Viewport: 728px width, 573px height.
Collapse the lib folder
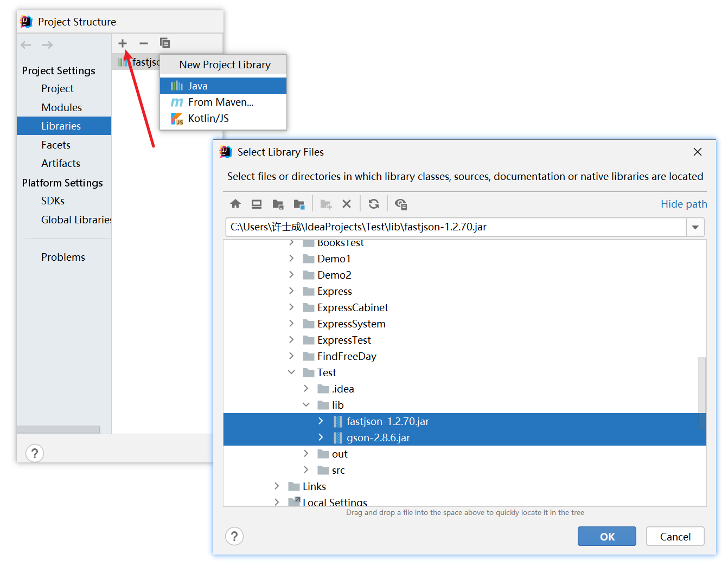point(306,405)
